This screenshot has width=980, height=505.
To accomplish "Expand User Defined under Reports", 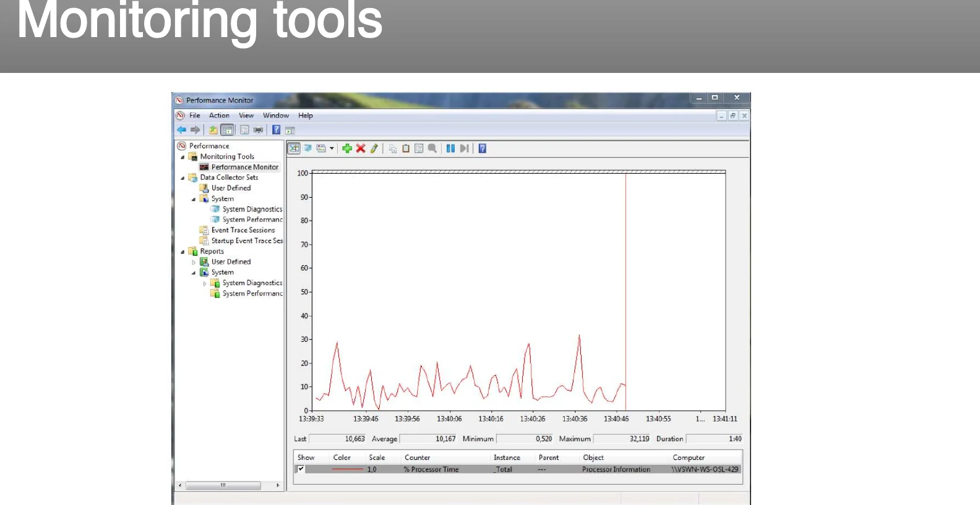I will 194,262.
